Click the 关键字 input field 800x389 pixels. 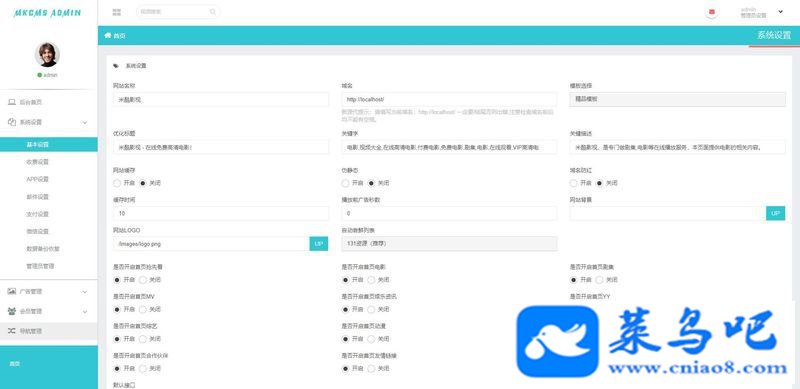[449, 147]
